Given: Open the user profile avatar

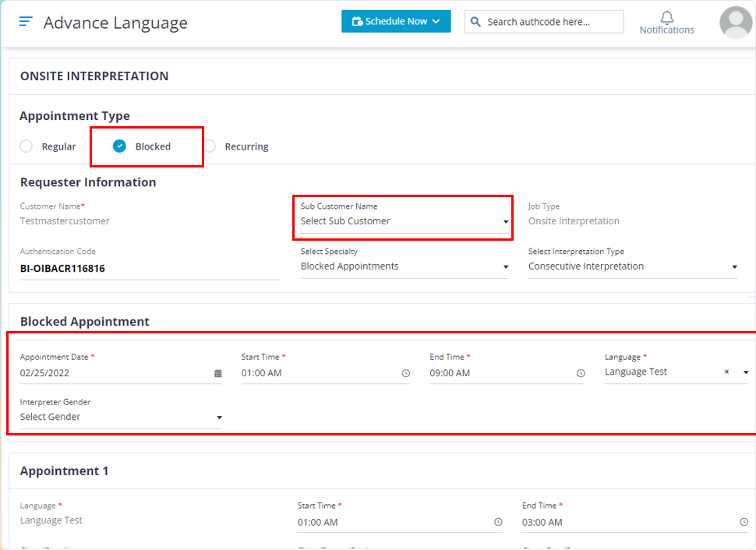Looking at the screenshot, I should pos(735,22).
